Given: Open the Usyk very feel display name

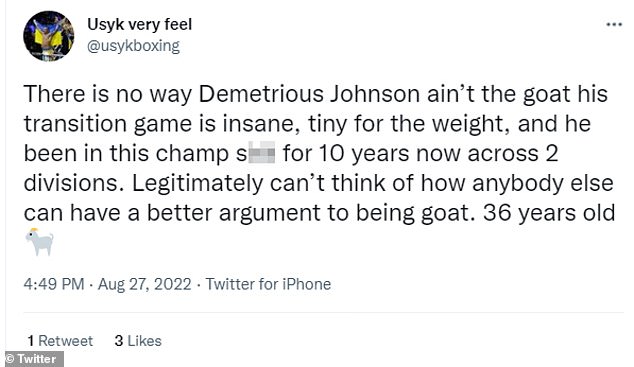Looking at the screenshot, I should (139, 25).
